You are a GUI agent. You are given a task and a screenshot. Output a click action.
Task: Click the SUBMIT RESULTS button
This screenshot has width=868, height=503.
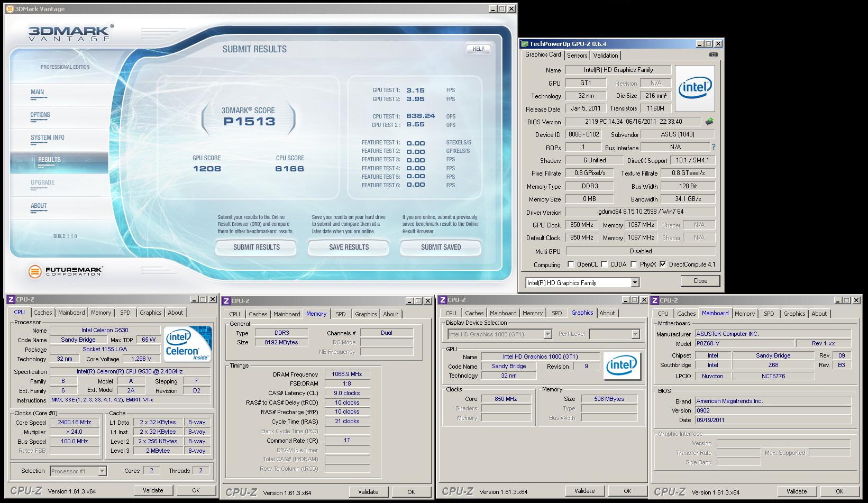pyautogui.click(x=257, y=247)
